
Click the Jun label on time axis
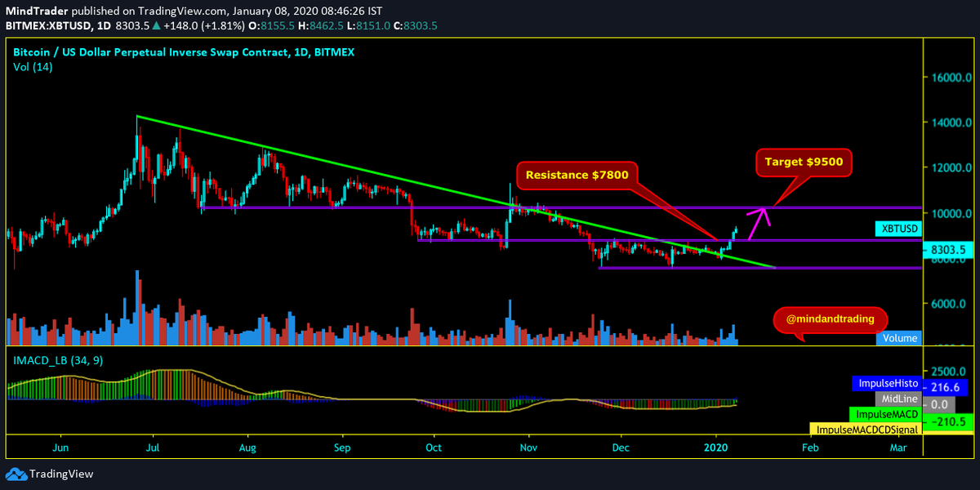[x=60, y=448]
